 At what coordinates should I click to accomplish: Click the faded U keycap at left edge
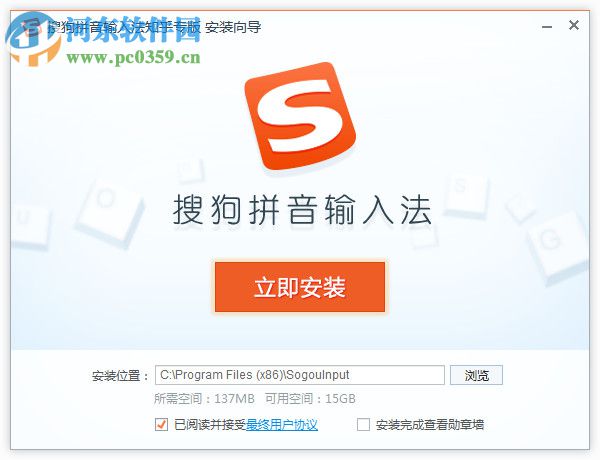(x=29, y=226)
